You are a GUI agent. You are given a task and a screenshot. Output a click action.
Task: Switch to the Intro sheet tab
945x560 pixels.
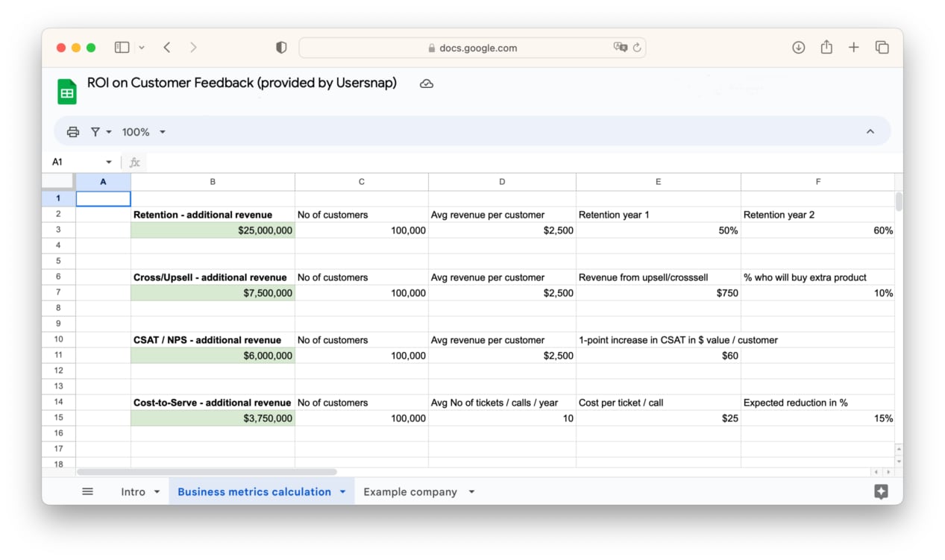[x=133, y=491]
